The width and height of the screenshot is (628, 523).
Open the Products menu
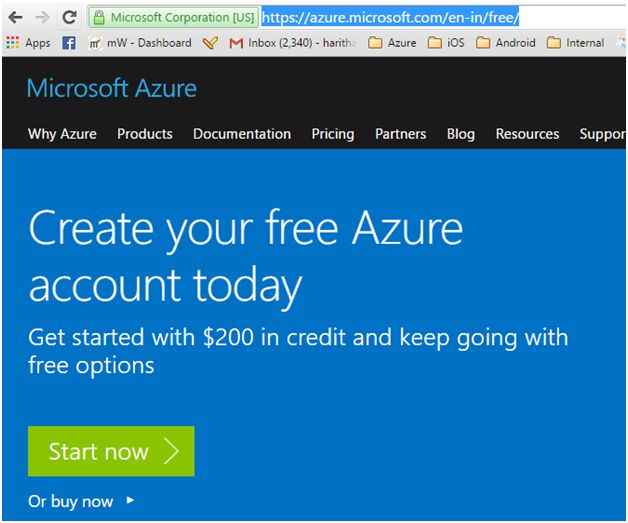[144, 134]
